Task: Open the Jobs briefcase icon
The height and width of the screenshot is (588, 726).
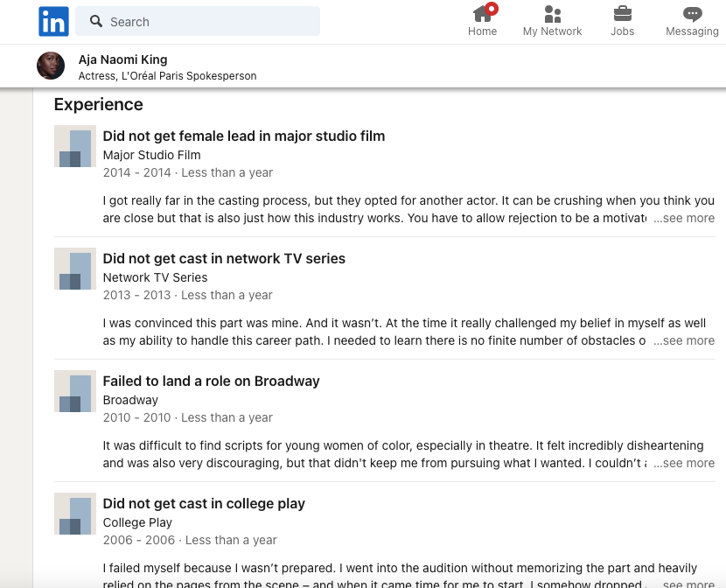Action: pos(622,14)
